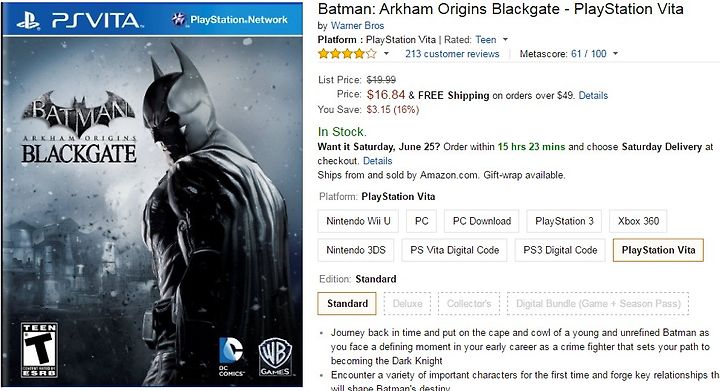
Task: Click the ESRB Teen rating badge
Action: tap(39, 350)
